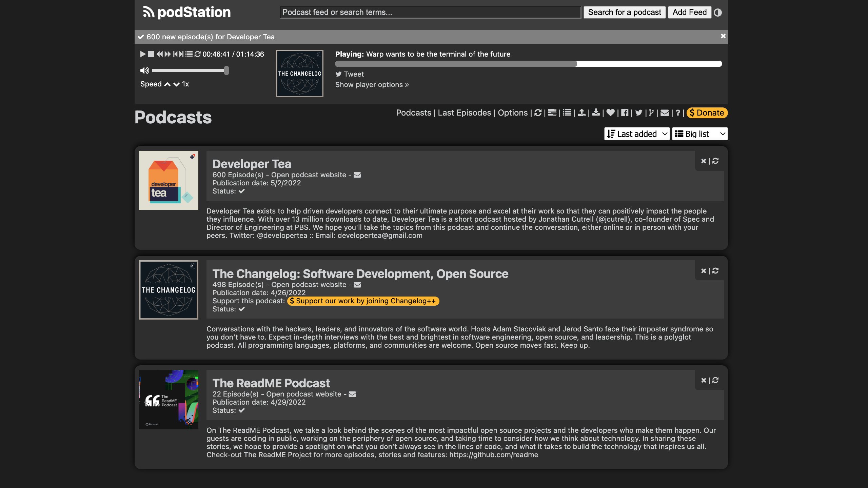Mute audio via the speaker icon
Screen dimensions: 868x488
[144, 70]
